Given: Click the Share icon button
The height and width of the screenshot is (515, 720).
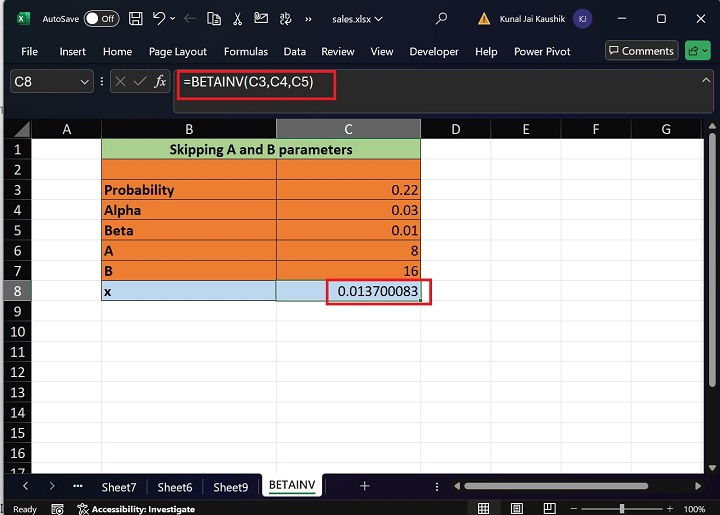Looking at the screenshot, I should pos(693,51).
